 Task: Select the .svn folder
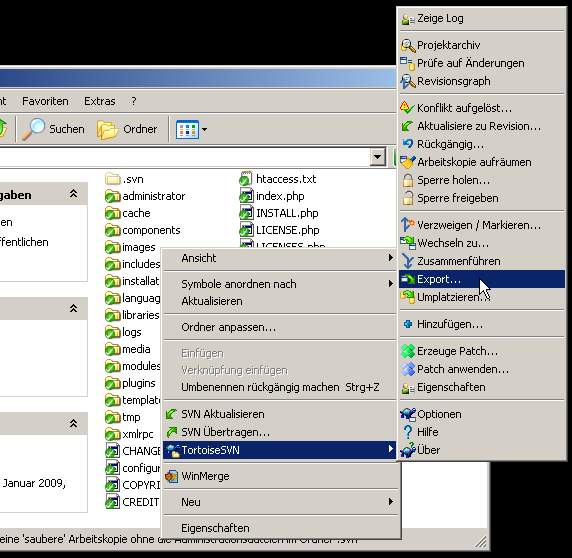(124, 179)
